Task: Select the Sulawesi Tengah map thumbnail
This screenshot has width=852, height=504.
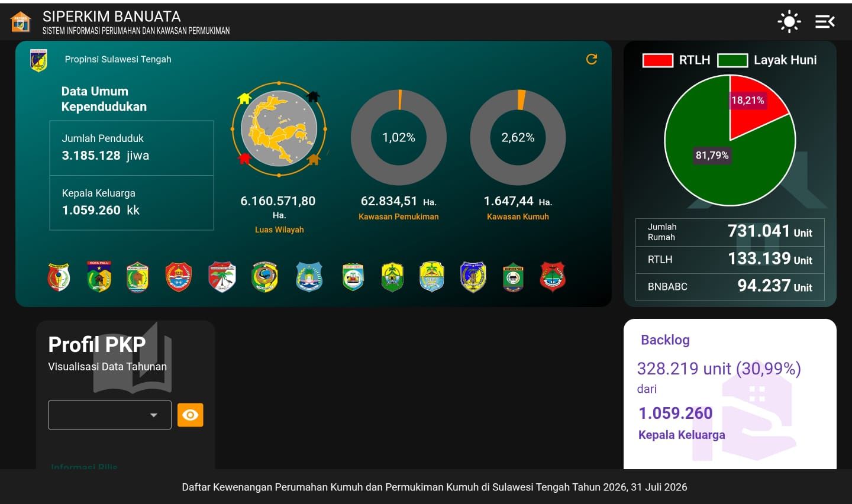Action: (279, 129)
